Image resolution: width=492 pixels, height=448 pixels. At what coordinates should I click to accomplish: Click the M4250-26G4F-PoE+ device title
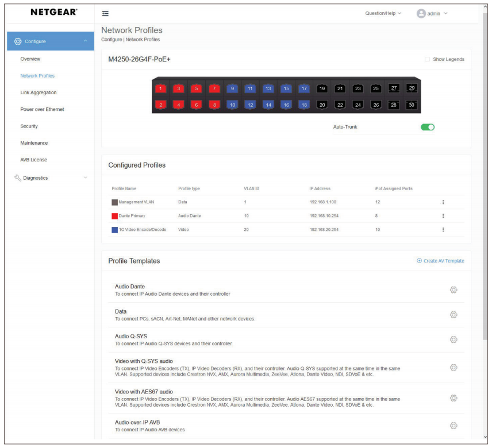(x=139, y=59)
